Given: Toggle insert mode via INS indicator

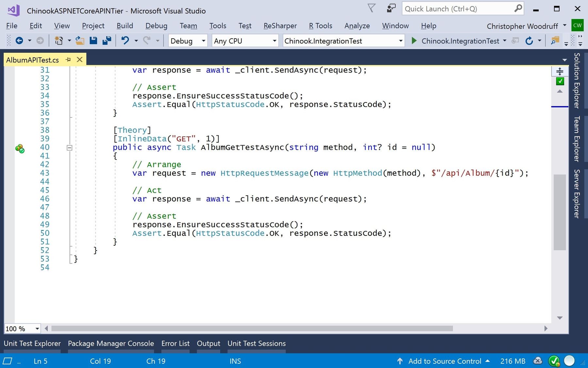Looking at the screenshot, I should [235, 361].
